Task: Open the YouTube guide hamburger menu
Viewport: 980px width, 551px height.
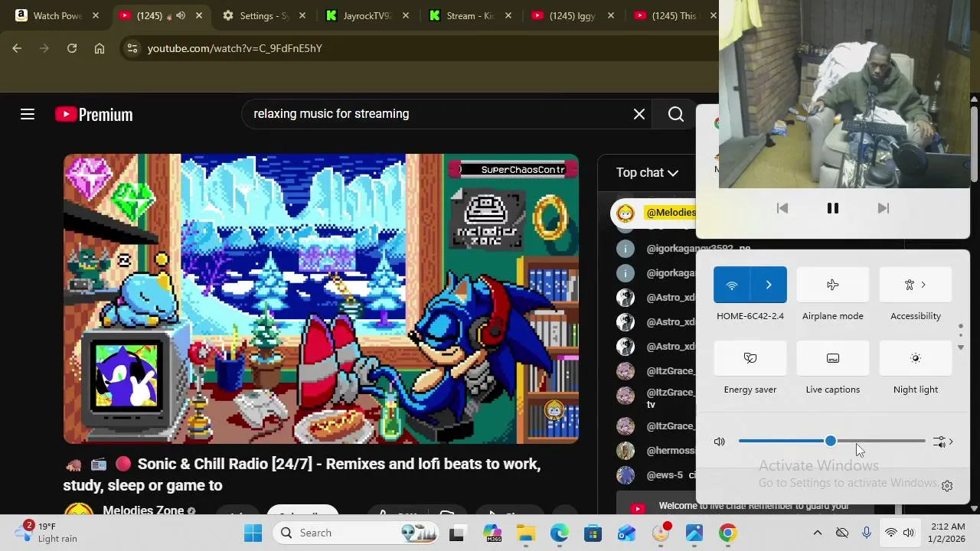Action: click(28, 114)
